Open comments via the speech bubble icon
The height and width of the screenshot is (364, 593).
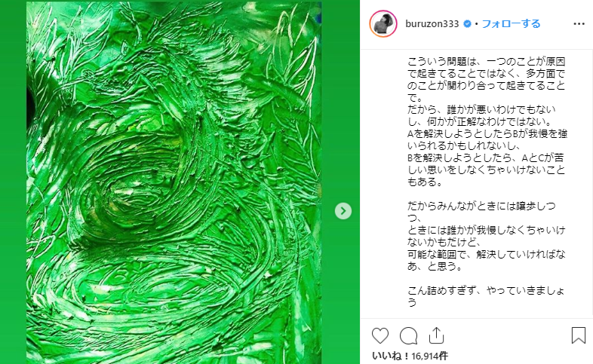(408, 335)
